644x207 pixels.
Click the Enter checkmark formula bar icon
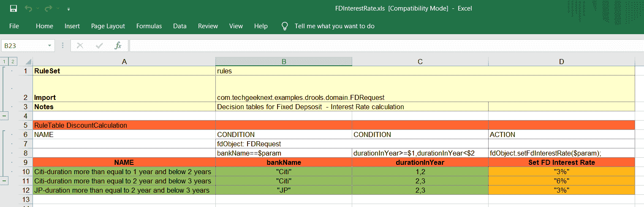pos(99,46)
